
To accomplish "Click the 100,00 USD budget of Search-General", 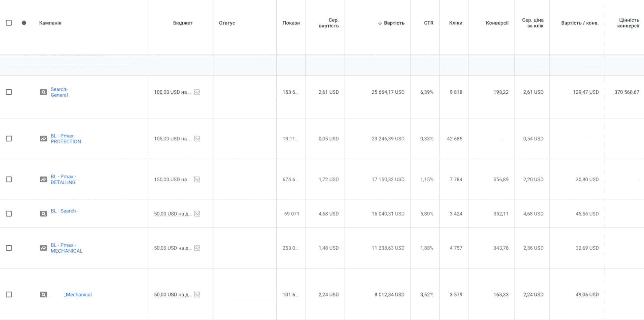I will pyautogui.click(x=170, y=92).
